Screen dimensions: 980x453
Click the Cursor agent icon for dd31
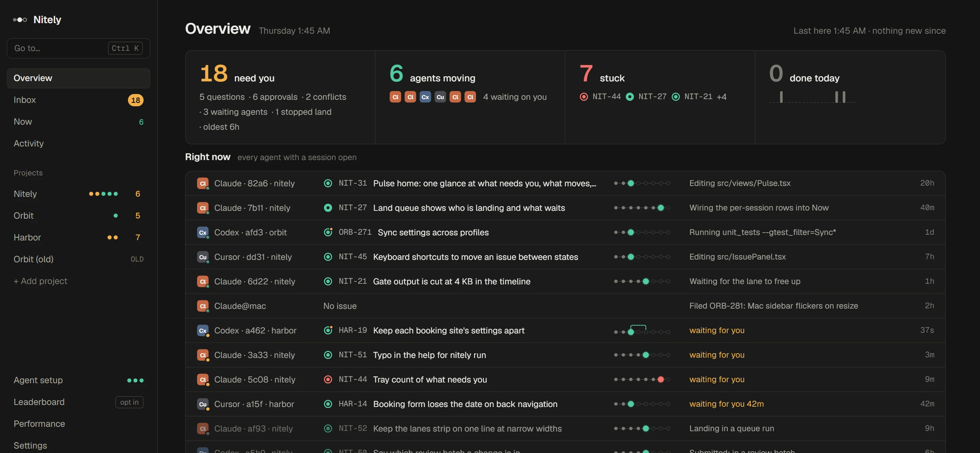point(203,257)
